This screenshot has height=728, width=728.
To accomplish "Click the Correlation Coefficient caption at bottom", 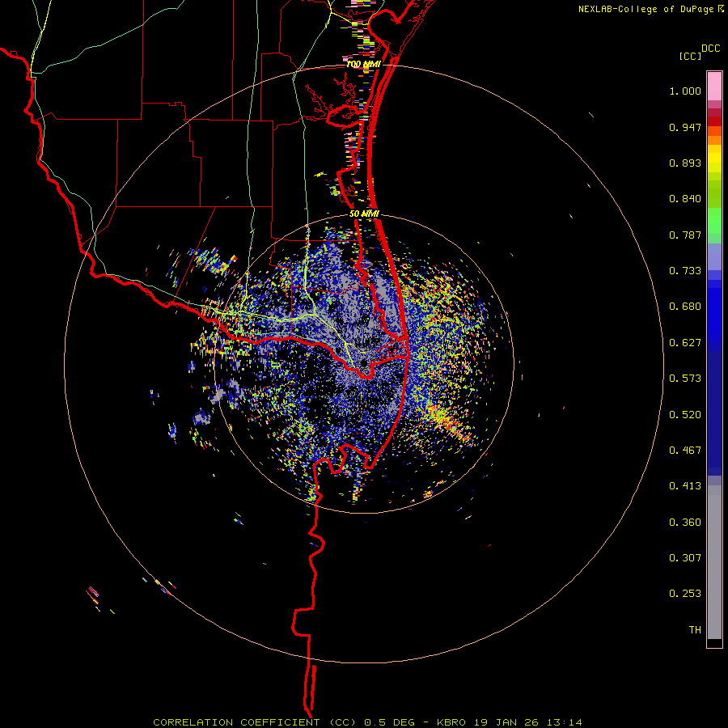I will pos(367,722).
